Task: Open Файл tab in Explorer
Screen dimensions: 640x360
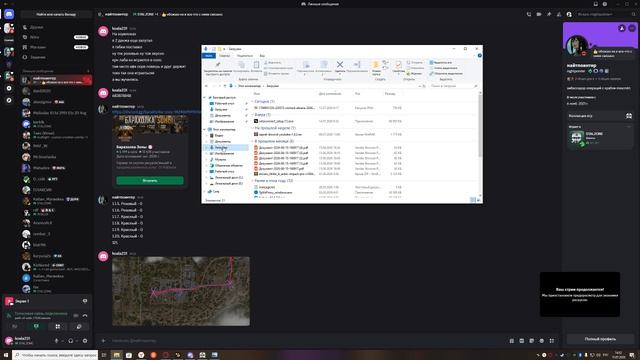Action: click(x=209, y=56)
